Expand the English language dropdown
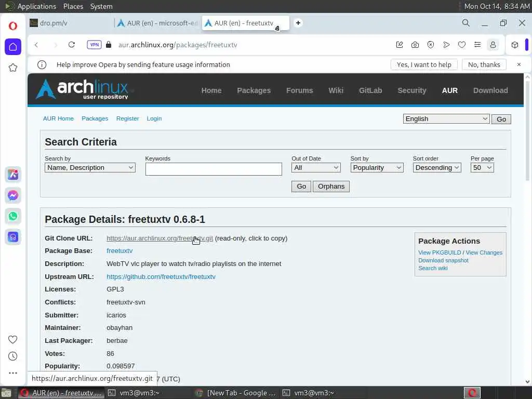 pyautogui.click(x=446, y=119)
